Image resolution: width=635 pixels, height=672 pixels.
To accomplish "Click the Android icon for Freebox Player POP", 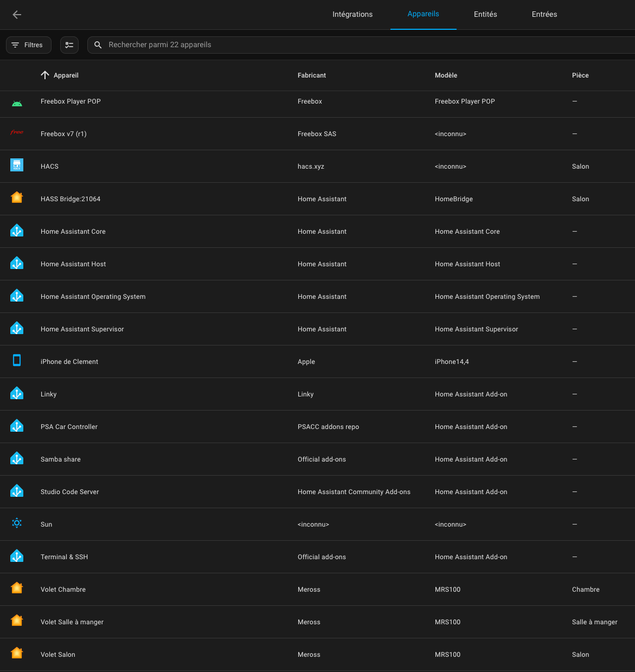I will (x=17, y=103).
